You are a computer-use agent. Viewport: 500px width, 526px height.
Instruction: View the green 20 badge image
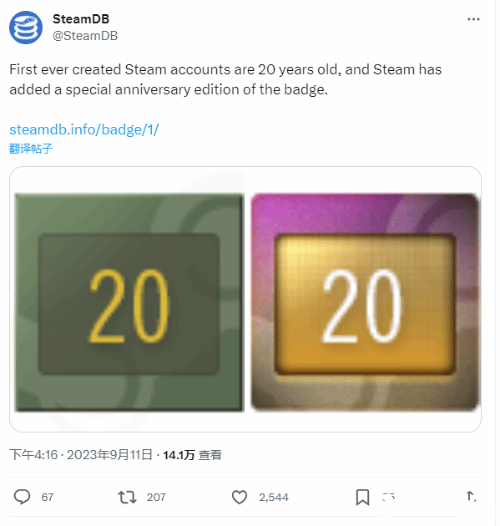[129, 302]
